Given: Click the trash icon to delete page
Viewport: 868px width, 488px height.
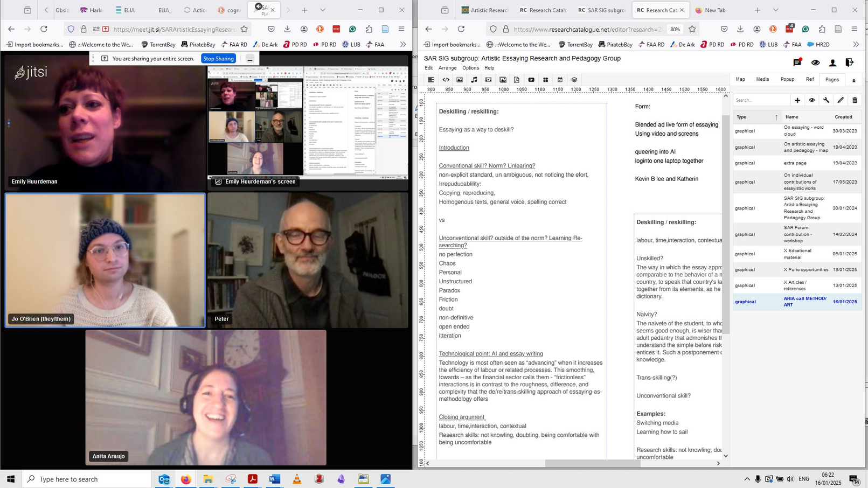Looking at the screenshot, I should tap(855, 100).
